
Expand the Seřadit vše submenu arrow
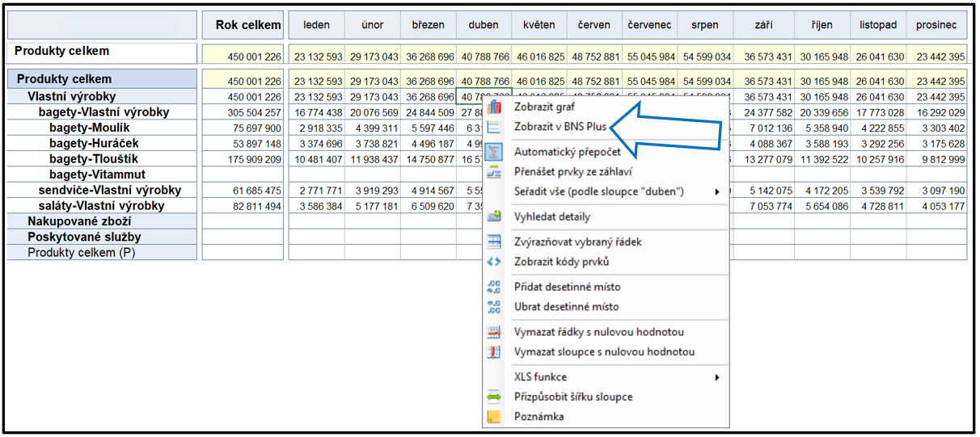pos(716,192)
